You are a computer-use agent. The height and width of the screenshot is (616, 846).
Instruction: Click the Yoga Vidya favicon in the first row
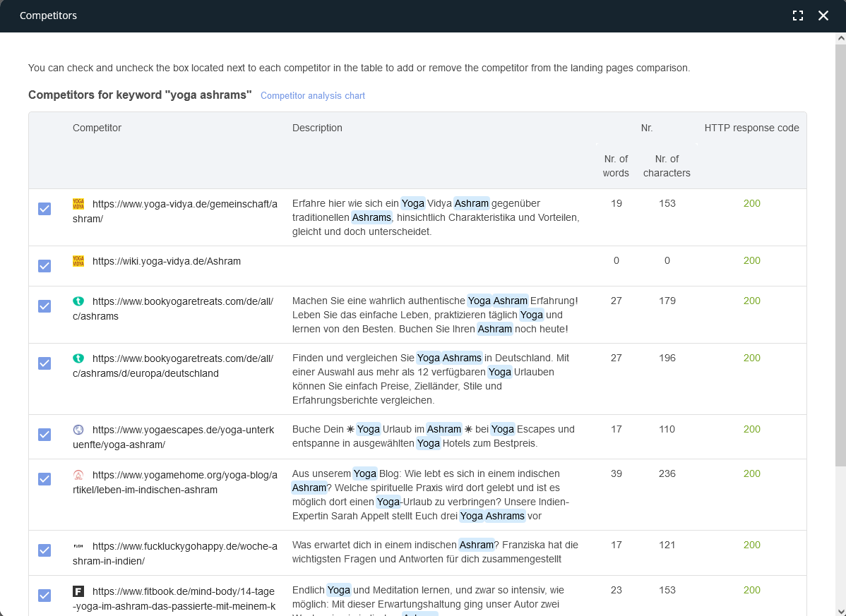tap(78, 204)
